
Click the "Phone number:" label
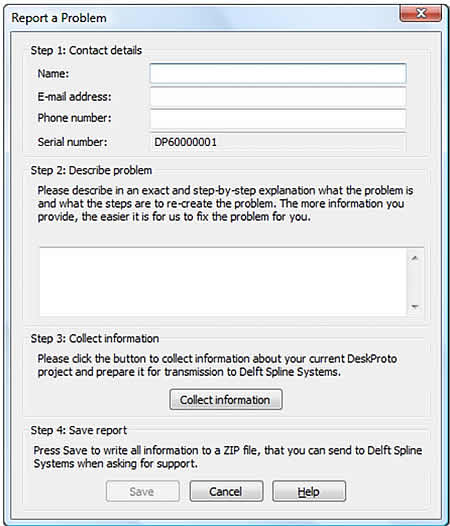[74, 118]
